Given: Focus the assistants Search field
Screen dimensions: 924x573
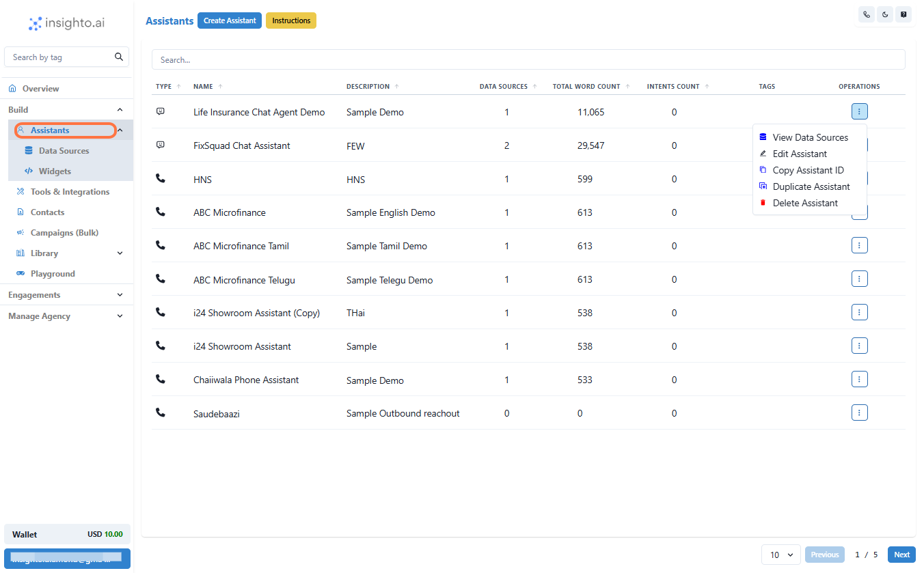Looking at the screenshot, I should tap(528, 59).
